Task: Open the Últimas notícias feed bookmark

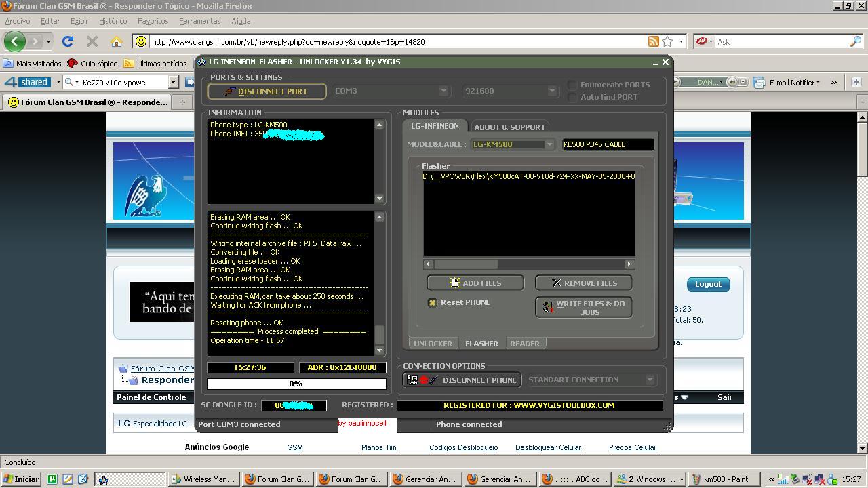Action: tap(155, 63)
